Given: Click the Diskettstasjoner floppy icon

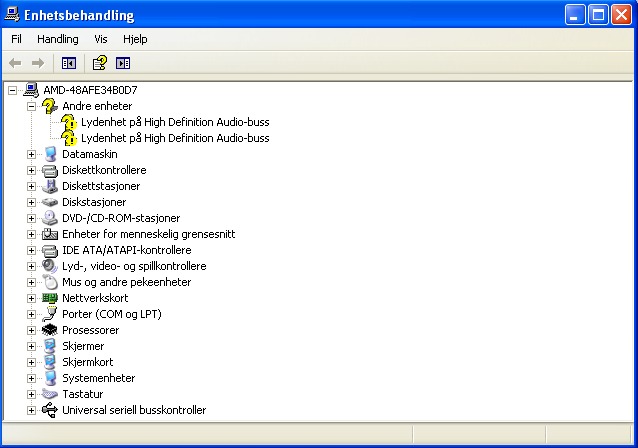Looking at the screenshot, I should [x=50, y=186].
